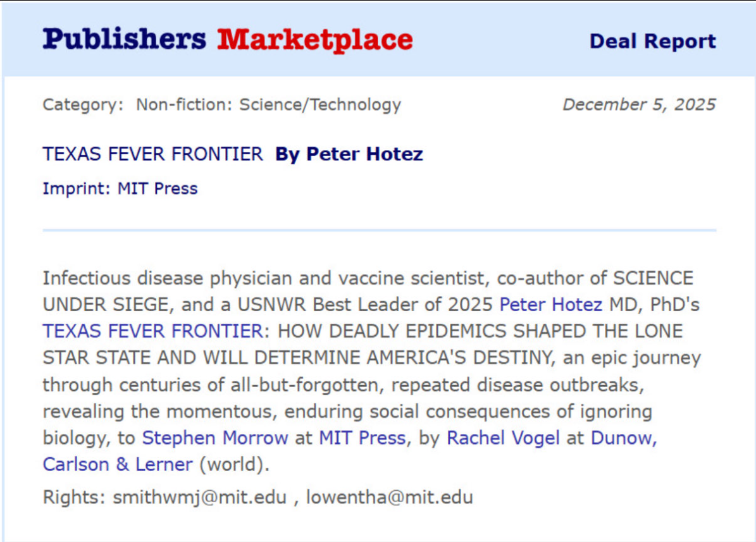
Task: Open the Stephen Morrow editor link
Action: [x=215, y=438]
